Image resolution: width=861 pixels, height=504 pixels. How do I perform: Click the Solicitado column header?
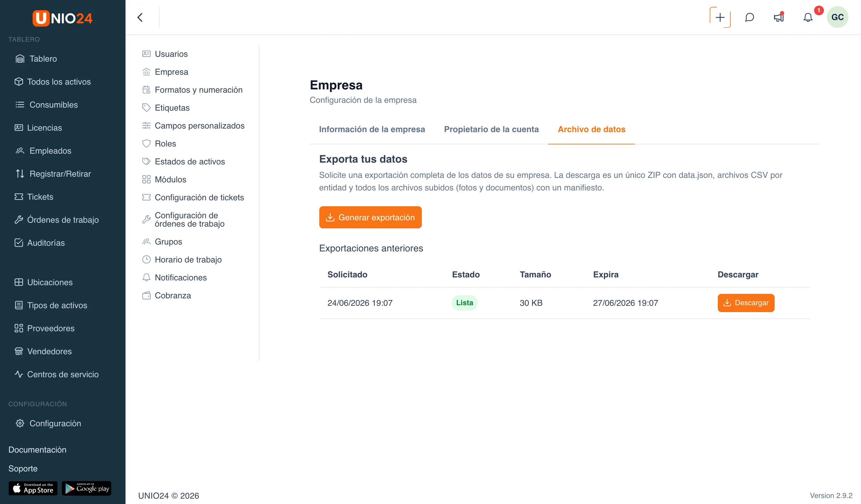pyautogui.click(x=347, y=274)
